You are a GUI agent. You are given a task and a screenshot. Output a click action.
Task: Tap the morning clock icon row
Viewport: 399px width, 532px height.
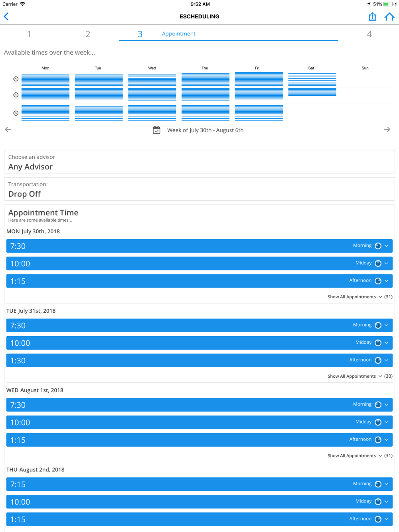tap(16, 79)
